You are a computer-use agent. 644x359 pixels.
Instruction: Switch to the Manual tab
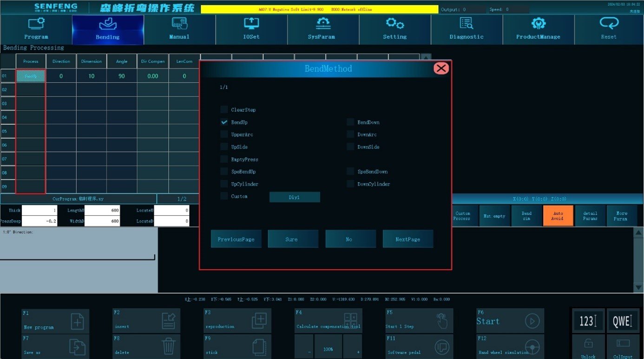pyautogui.click(x=179, y=29)
